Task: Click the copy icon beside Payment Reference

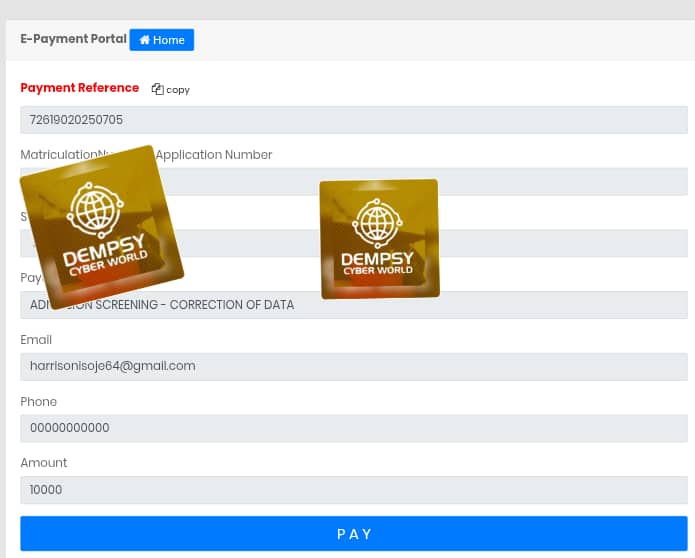Action: [157, 89]
